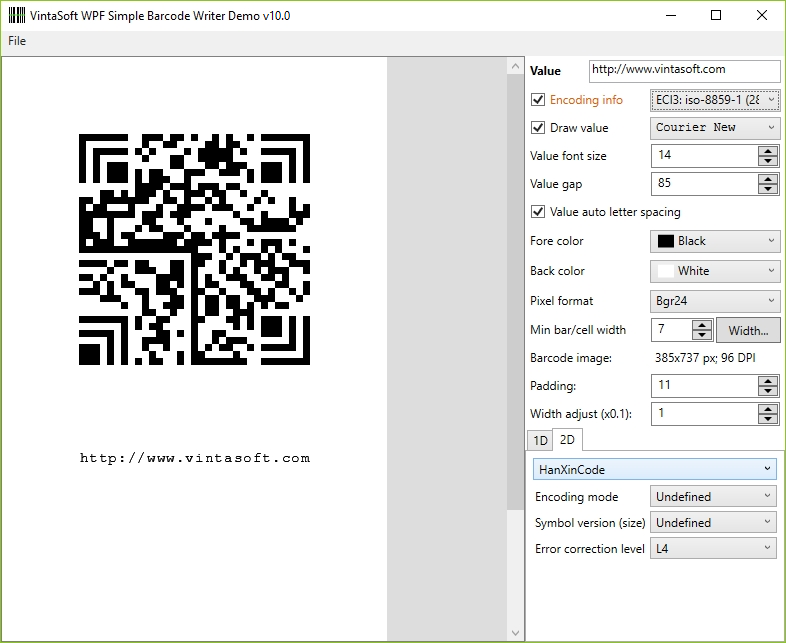This screenshot has width=786, height=643.
Task: Click the Padding field showing 11
Action: click(705, 386)
